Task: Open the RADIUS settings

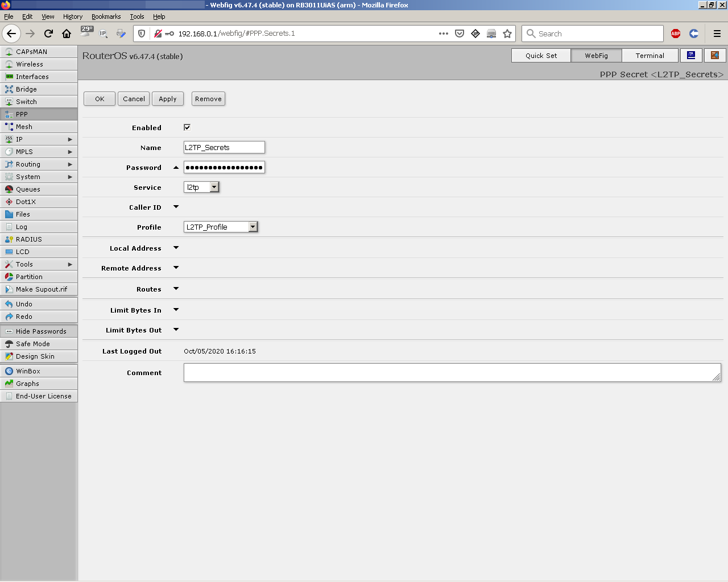Action: click(39, 239)
